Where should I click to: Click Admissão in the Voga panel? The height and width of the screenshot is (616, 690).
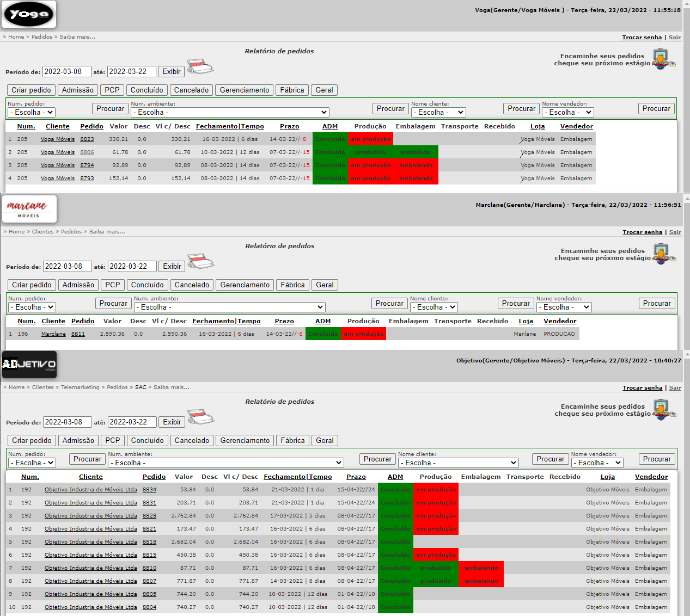(78, 90)
